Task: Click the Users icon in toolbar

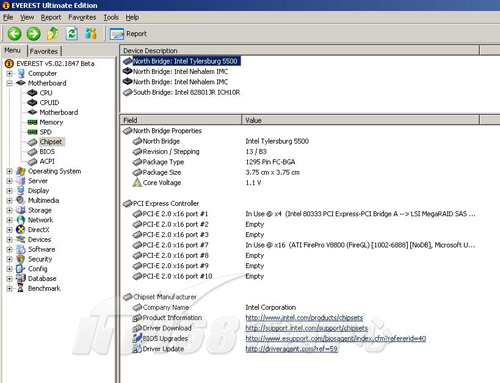Action: [91, 34]
